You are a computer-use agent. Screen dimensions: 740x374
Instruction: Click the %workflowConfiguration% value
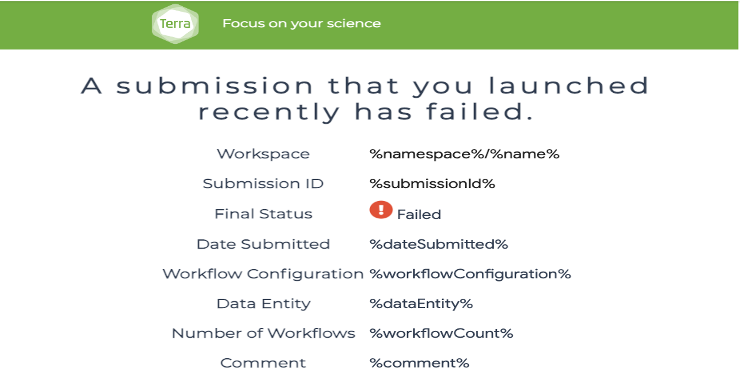pos(471,274)
